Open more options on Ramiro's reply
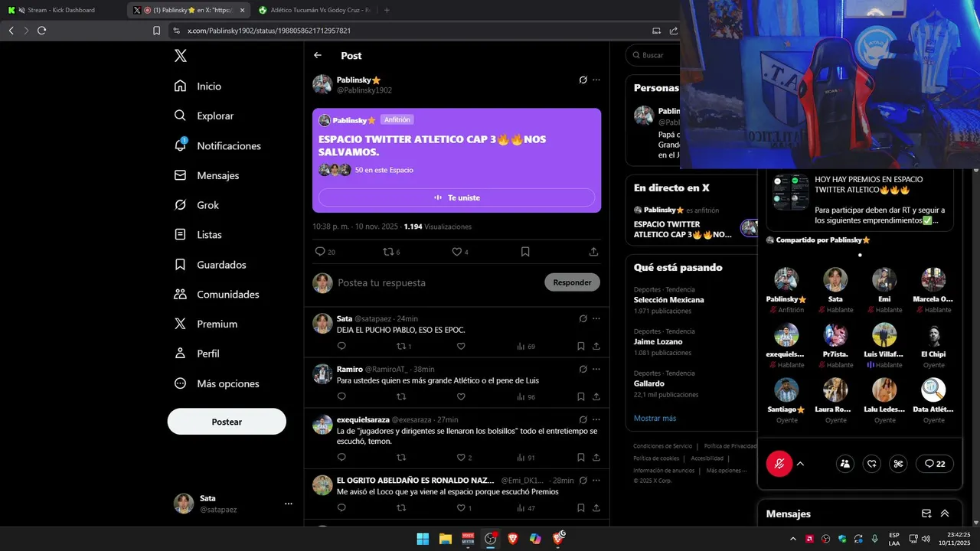 point(596,369)
